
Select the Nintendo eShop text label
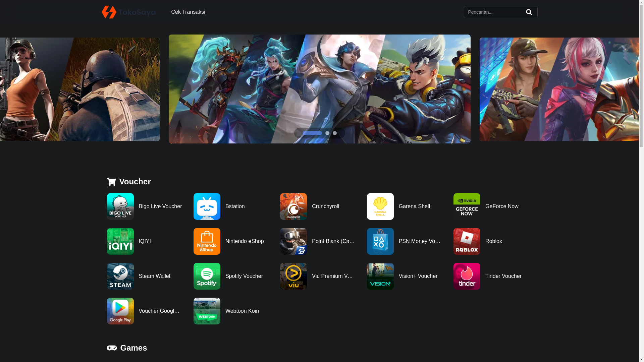point(245,241)
